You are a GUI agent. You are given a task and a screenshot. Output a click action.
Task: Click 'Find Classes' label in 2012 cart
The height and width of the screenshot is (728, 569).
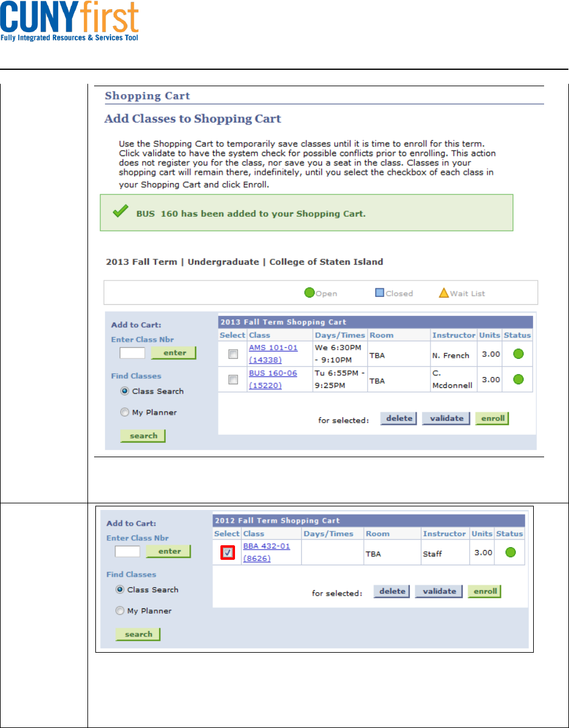[x=131, y=574]
